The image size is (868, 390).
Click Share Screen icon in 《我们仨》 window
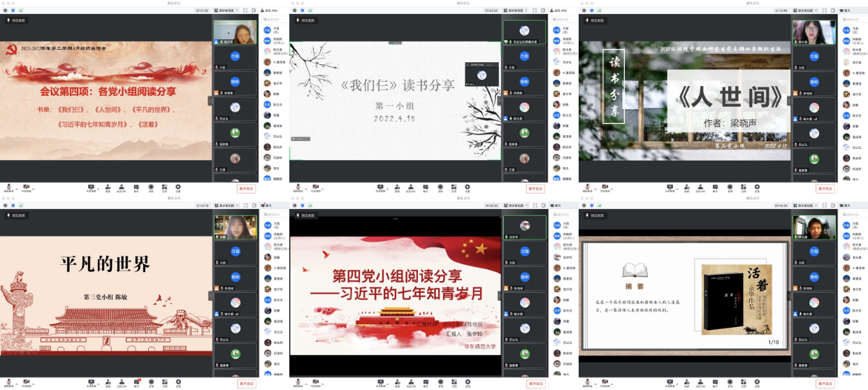point(381,187)
